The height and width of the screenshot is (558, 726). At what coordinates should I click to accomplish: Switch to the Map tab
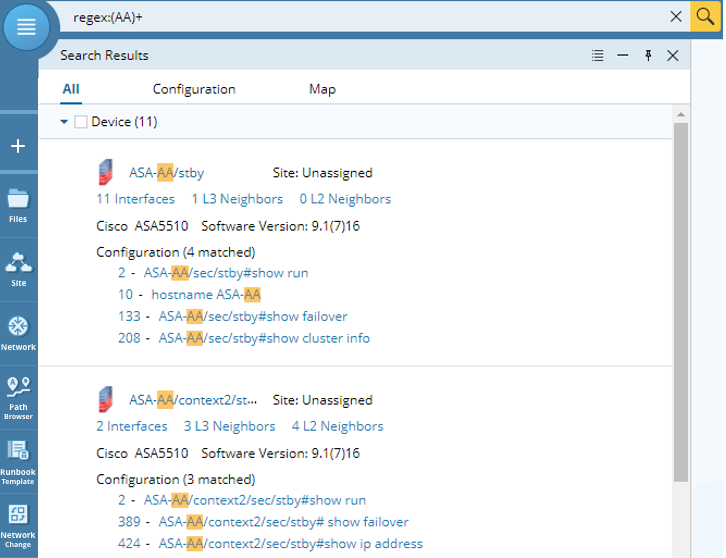pyautogui.click(x=322, y=89)
